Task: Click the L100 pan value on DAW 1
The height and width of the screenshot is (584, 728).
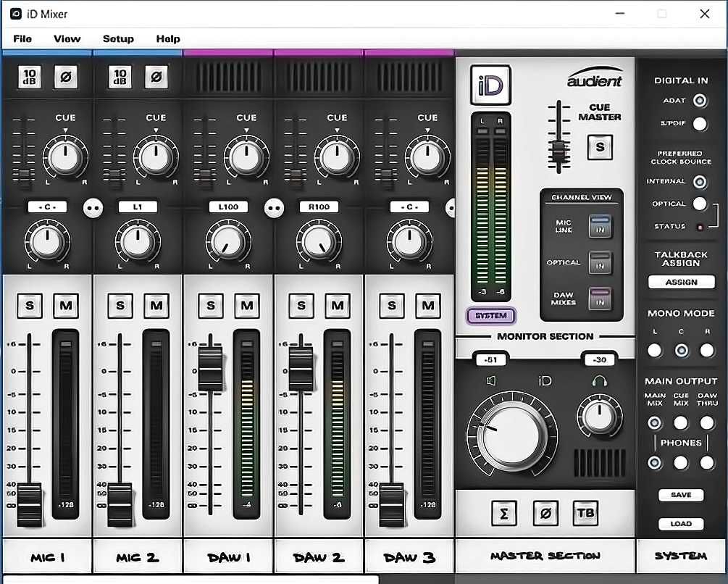Action: click(228, 207)
